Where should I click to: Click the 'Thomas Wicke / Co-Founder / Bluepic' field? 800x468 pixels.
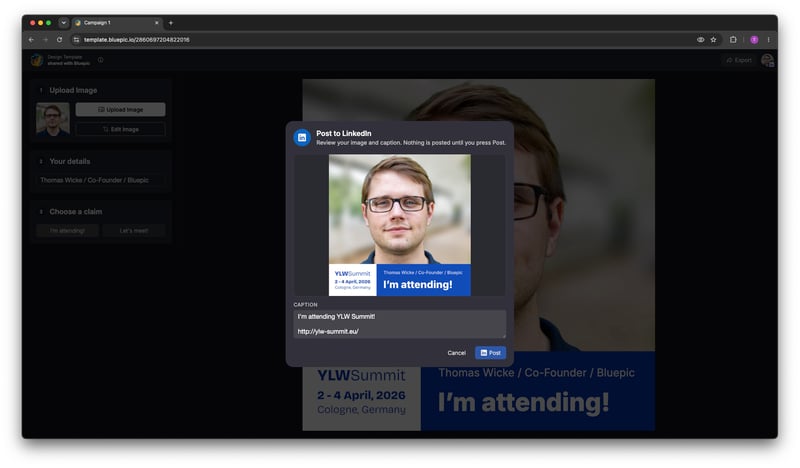(101, 180)
